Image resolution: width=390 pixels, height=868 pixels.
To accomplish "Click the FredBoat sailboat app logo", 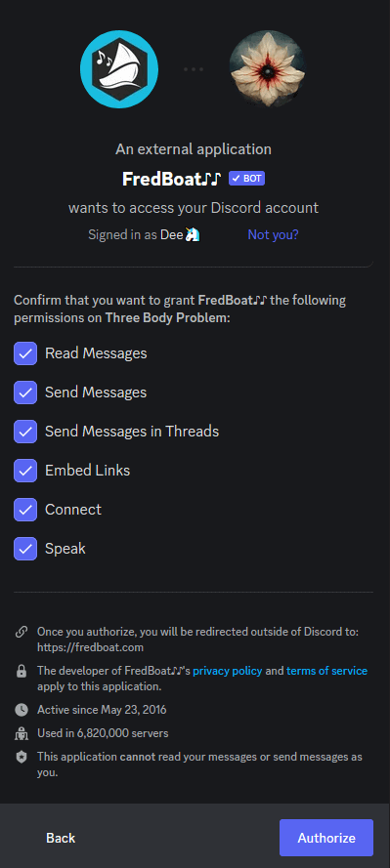I will (119, 69).
